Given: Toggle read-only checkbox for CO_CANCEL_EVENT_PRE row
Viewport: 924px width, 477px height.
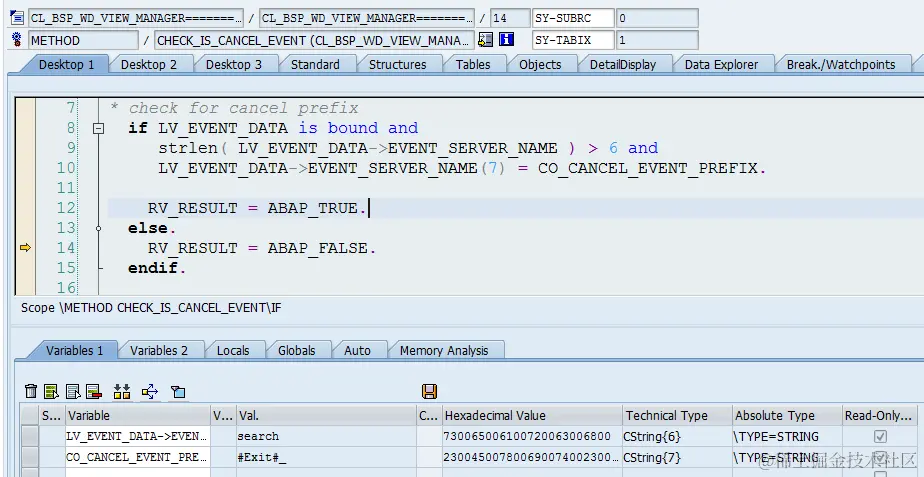Looking at the screenshot, I should pyautogui.click(x=880, y=457).
